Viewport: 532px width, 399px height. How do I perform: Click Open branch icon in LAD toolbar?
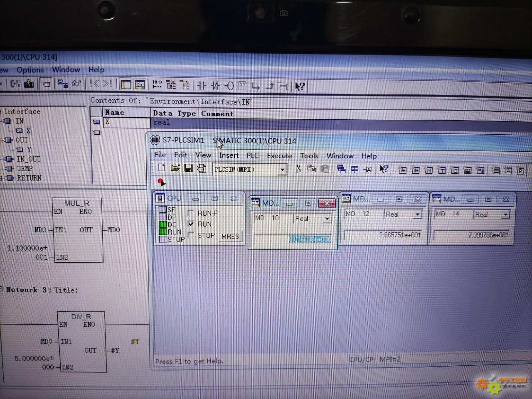pos(256,86)
